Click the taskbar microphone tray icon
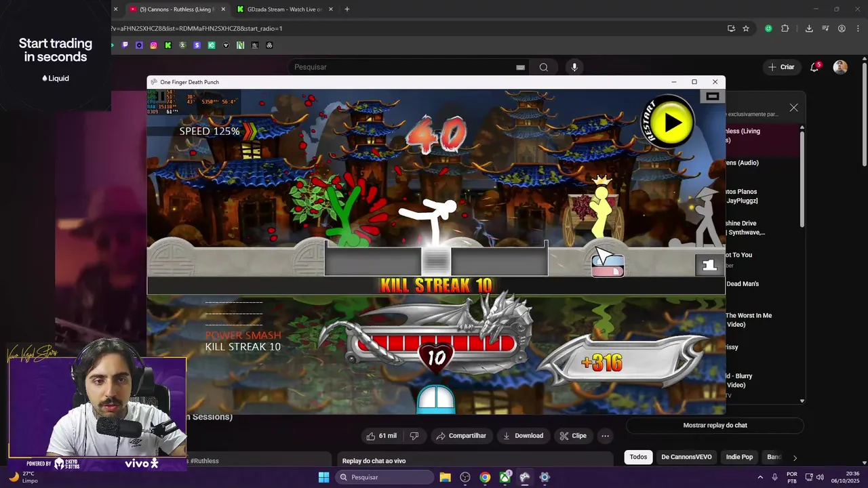 coord(774,477)
